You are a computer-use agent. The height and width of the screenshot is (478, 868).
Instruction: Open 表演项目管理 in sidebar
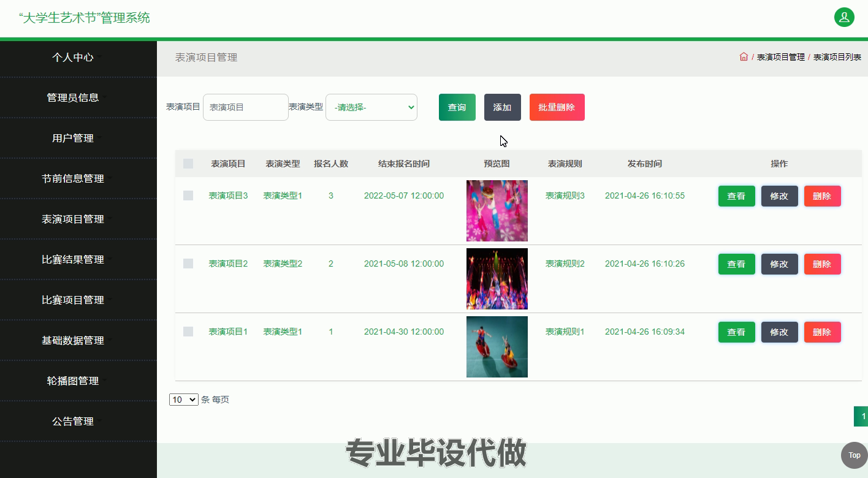click(x=73, y=219)
